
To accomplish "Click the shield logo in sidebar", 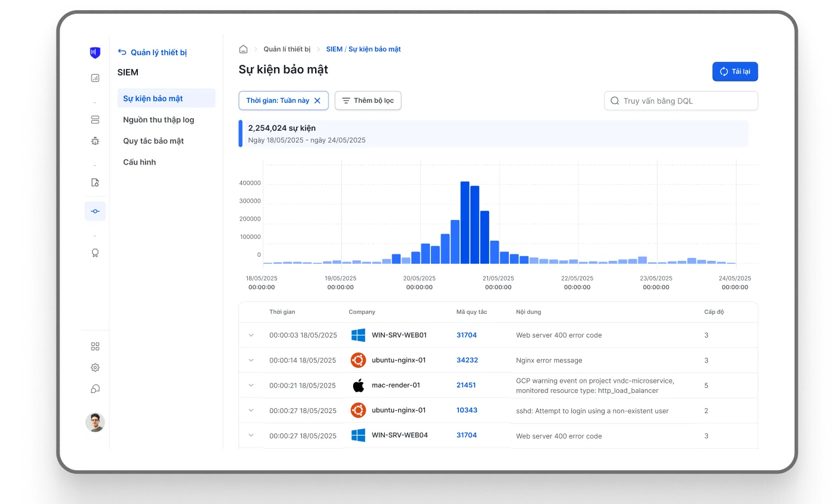I will [x=95, y=53].
